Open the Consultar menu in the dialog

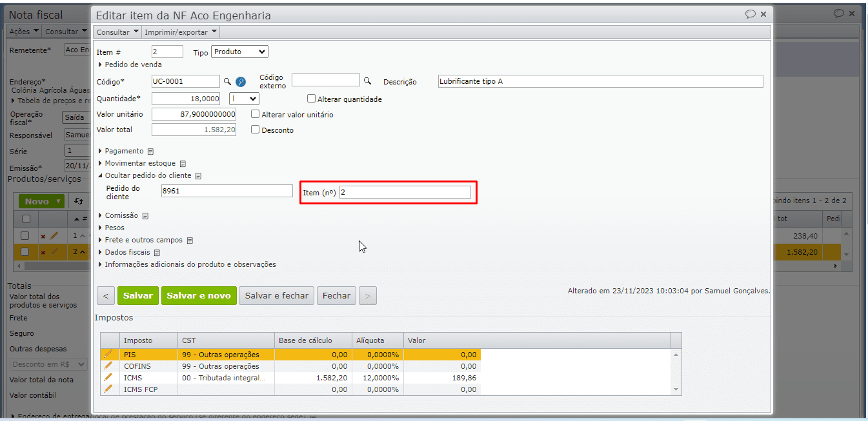[x=117, y=32]
